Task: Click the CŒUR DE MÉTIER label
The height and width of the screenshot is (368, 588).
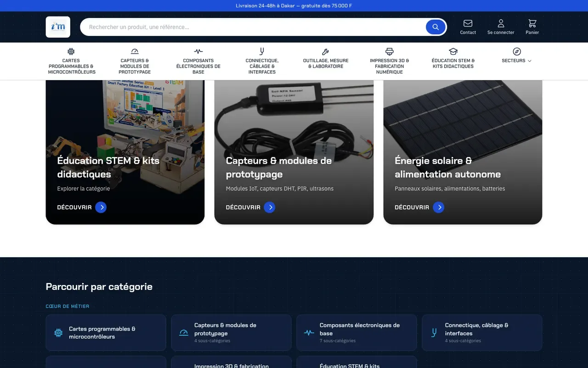Action: click(68, 306)
